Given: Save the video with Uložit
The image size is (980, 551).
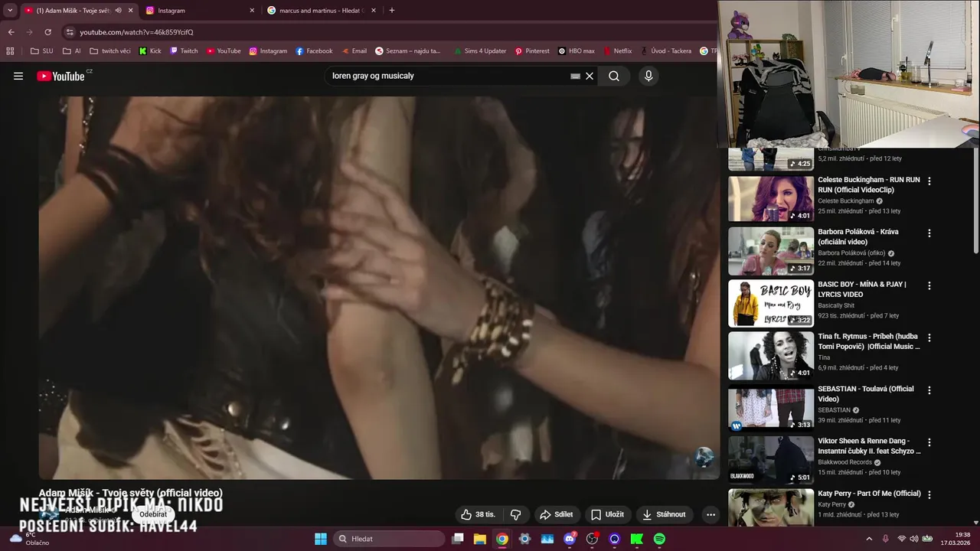Looking at the screenshot, I should (607, 514).
